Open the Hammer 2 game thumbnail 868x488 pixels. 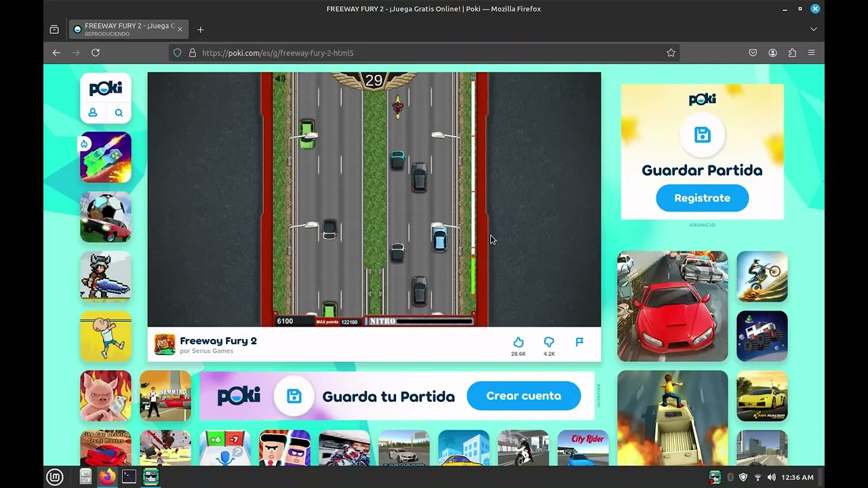pyautogui.click(x=165, y=396)
